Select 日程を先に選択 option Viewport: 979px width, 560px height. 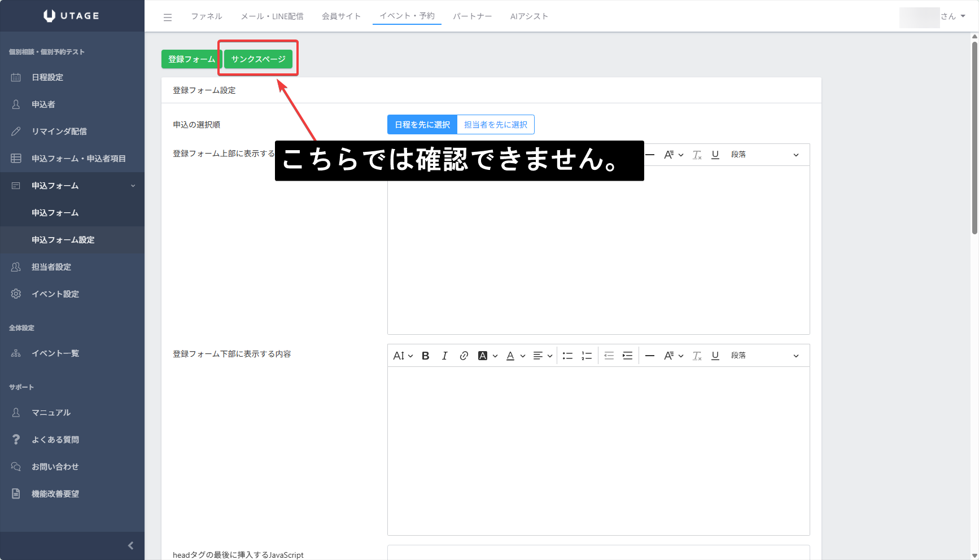pos(422,125)
